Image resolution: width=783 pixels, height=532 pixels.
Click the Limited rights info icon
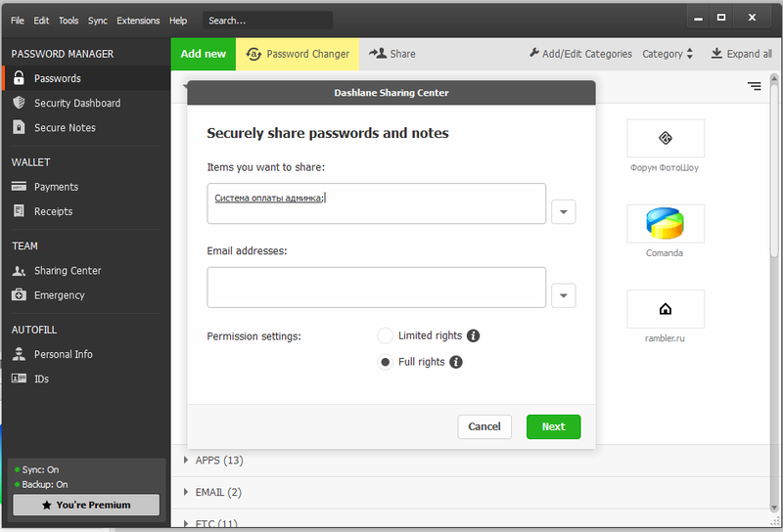pyautogui.click(x=473, y=335)
